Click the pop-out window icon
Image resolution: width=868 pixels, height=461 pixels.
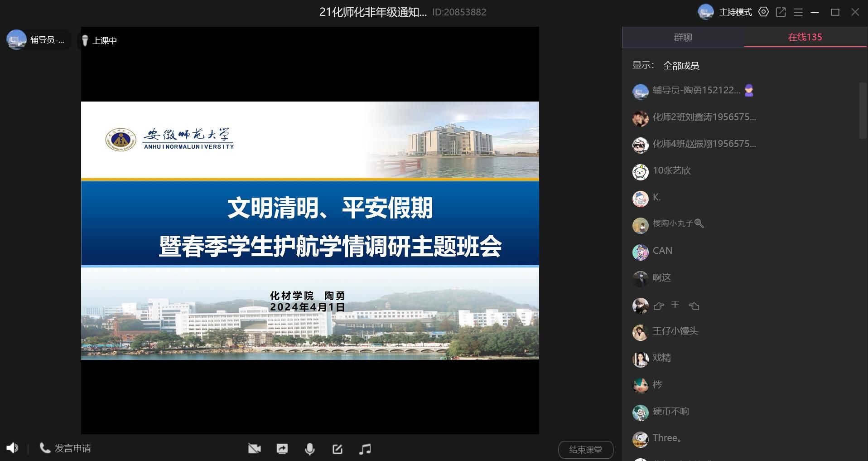coord(781,12)
